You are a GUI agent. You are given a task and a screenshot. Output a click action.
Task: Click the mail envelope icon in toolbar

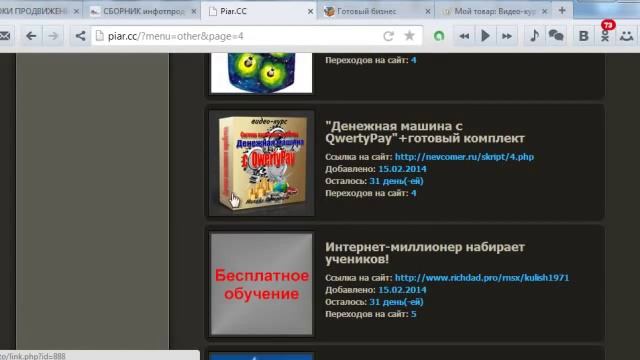point(4,36)
